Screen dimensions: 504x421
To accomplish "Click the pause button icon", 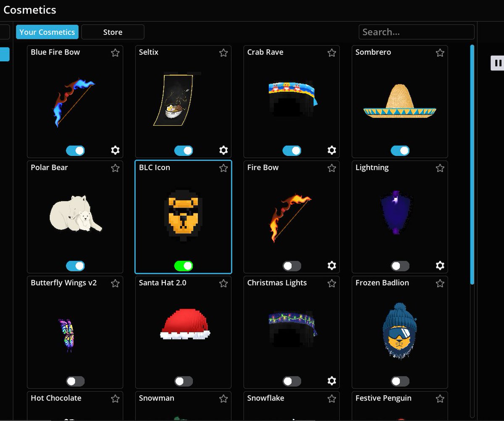I will (498, 63).
